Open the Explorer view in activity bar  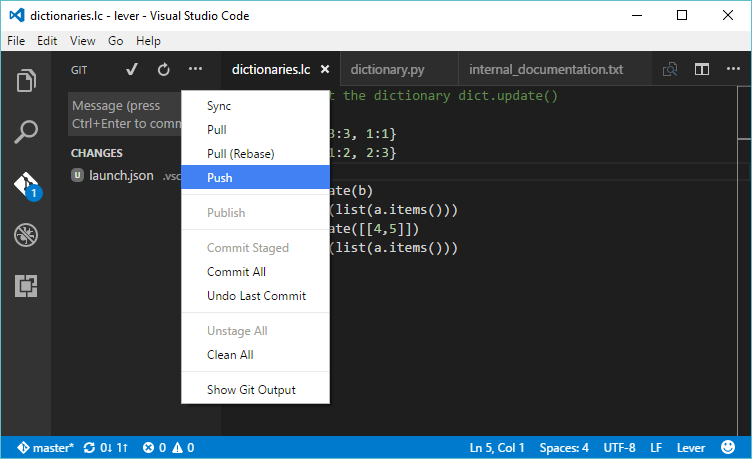click(26, 80)
